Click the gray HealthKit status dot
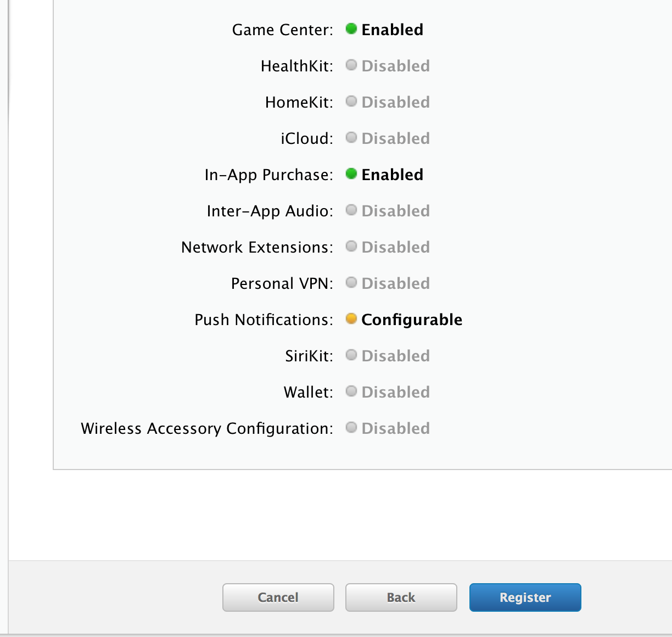 351,65
